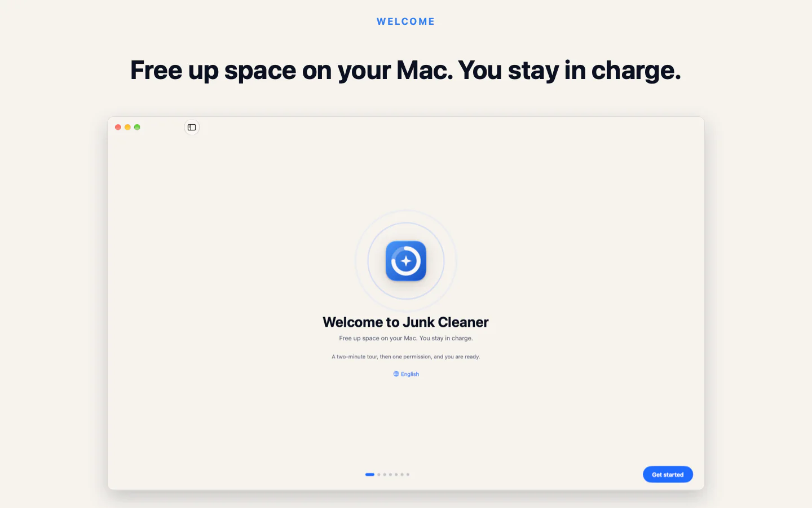Select the fourth onboarding page dot

390,475
